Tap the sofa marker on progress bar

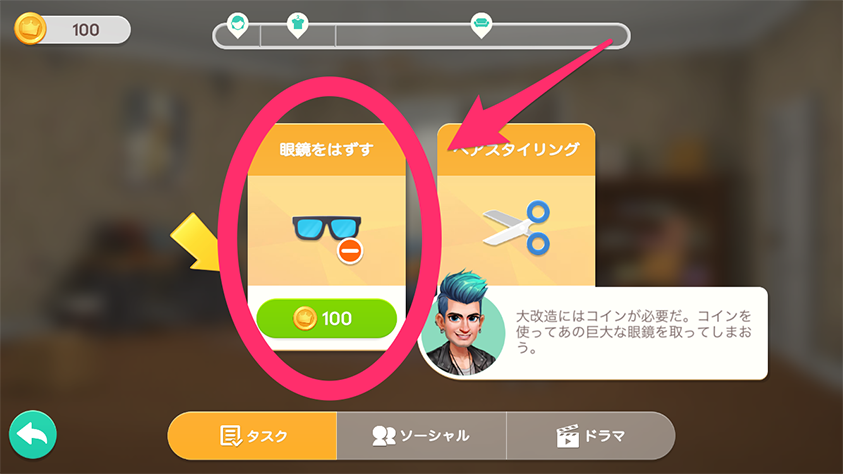pos(481,25)
